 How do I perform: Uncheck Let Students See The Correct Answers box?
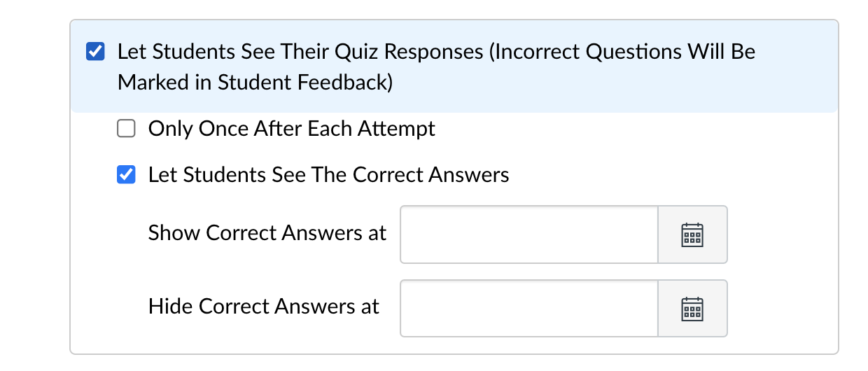[125, 175]
